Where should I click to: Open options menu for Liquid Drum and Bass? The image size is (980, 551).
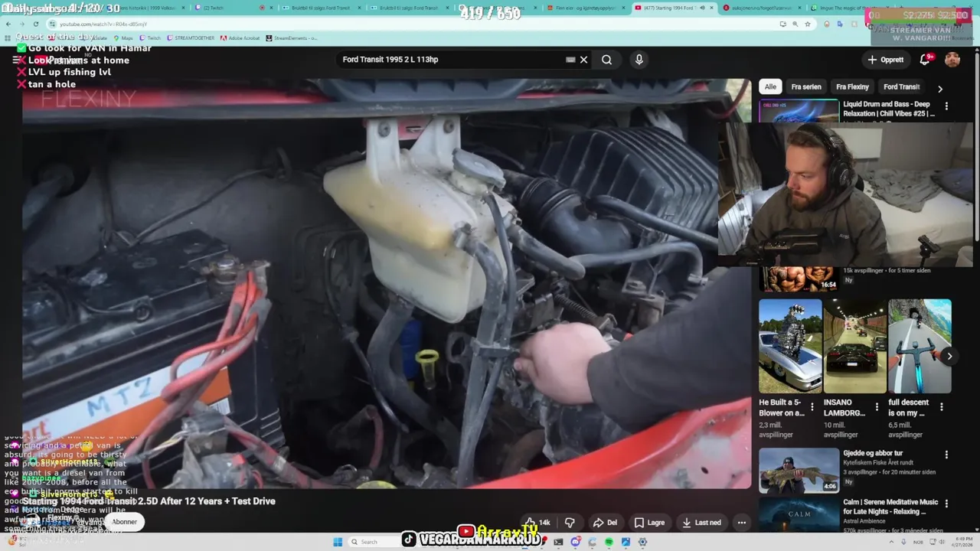[x=946, y=106]
